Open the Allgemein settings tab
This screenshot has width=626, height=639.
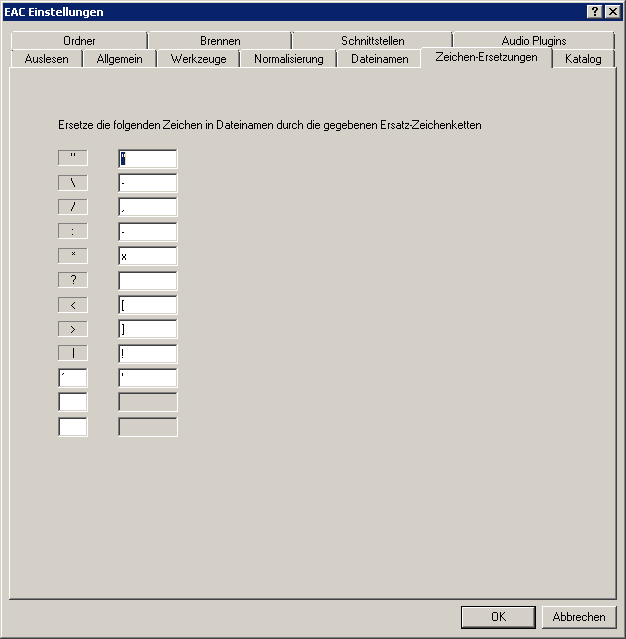click(119, 59)
